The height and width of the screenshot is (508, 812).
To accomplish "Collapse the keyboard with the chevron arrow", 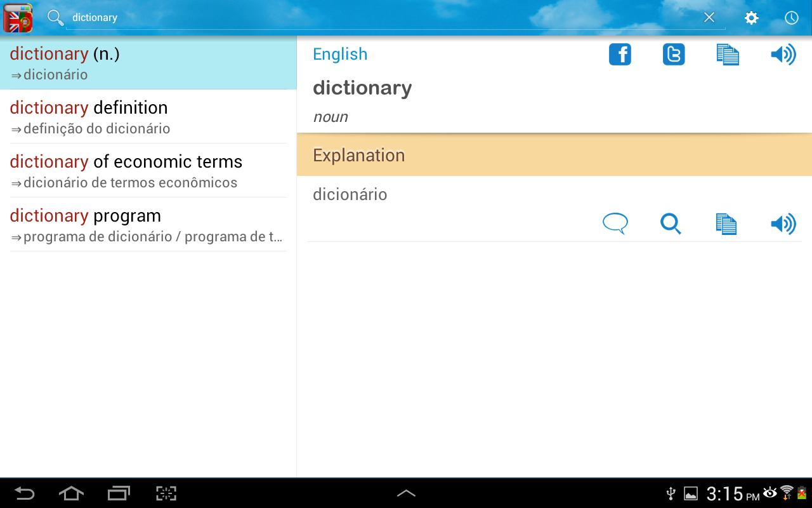I will pyautogui.click(x=407, y=493).
